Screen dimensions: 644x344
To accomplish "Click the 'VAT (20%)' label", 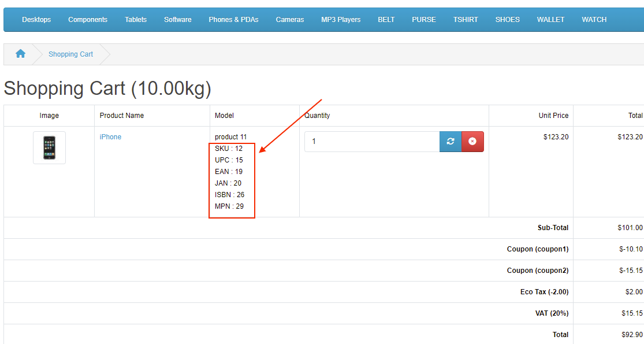I will pyautogui.click(x=552, y=313).
